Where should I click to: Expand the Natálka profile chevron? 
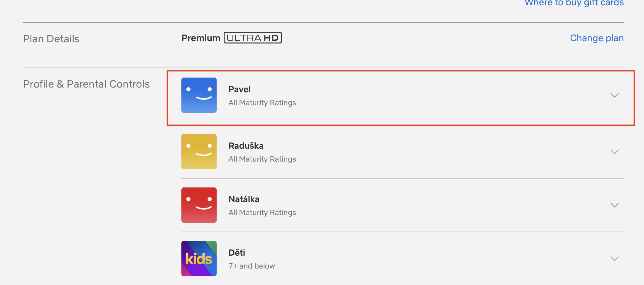tap(614, 205)
